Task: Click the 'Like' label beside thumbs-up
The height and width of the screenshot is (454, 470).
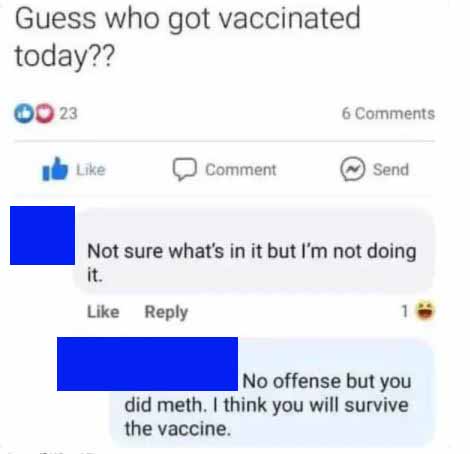Action: (91, 170)
